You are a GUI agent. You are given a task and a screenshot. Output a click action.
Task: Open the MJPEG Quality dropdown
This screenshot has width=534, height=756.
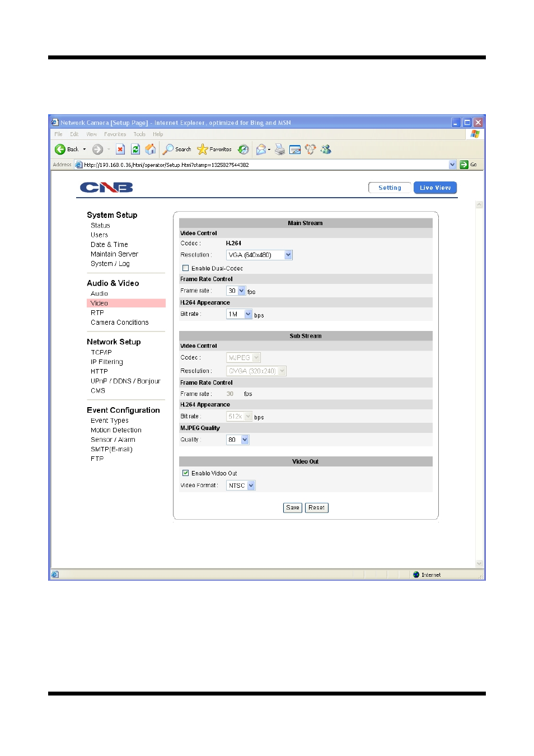(237, 440)
